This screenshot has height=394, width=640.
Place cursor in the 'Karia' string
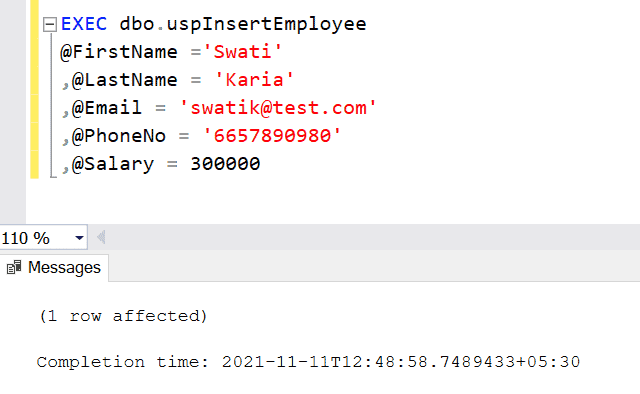coord(254,80)
